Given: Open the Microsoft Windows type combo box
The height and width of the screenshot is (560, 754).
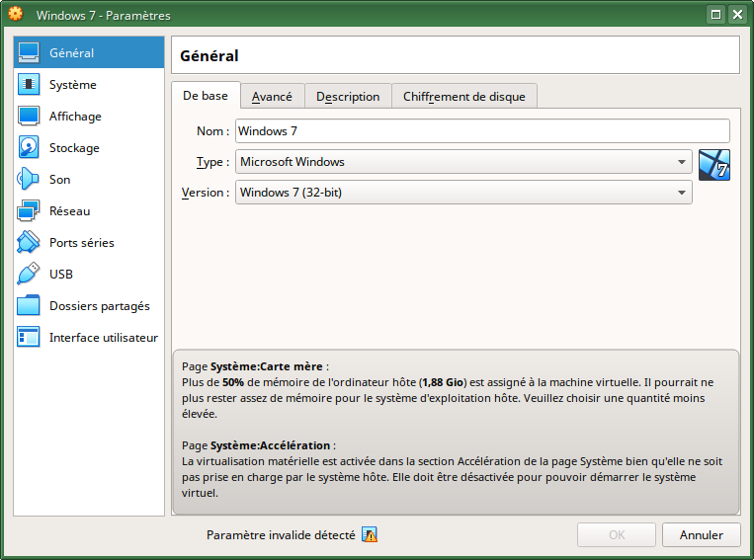Looking at the screenshot, I should click(463, 162).
